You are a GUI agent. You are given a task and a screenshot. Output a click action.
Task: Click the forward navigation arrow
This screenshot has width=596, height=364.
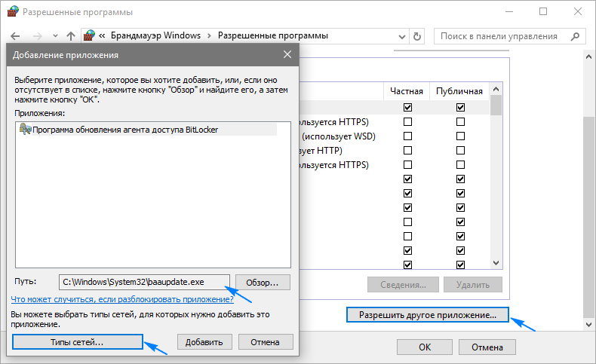pos(36,35)
